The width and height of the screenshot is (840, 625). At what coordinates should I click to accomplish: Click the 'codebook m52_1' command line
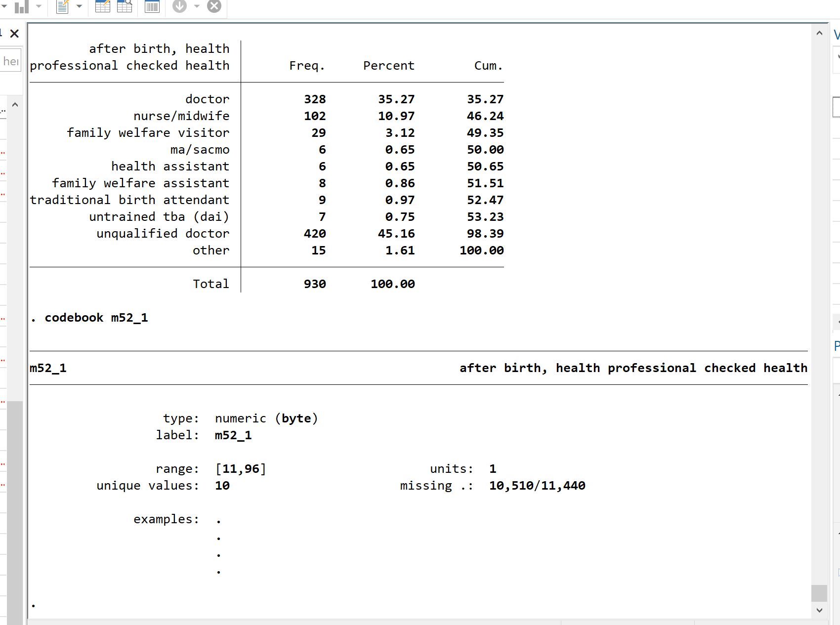96,318
